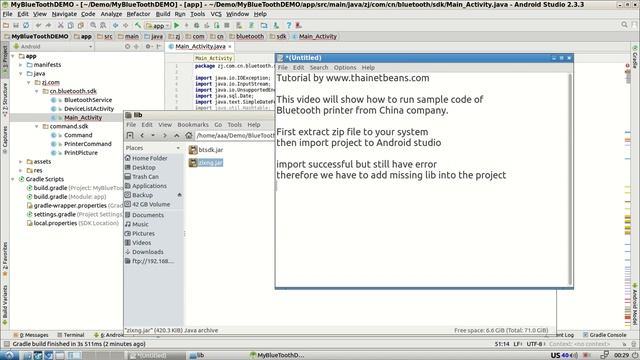Click the bluetooth breadcrumb in navigation bar
Image resolution: width=640 pixels, height=360 pixels.
point(246,36)
